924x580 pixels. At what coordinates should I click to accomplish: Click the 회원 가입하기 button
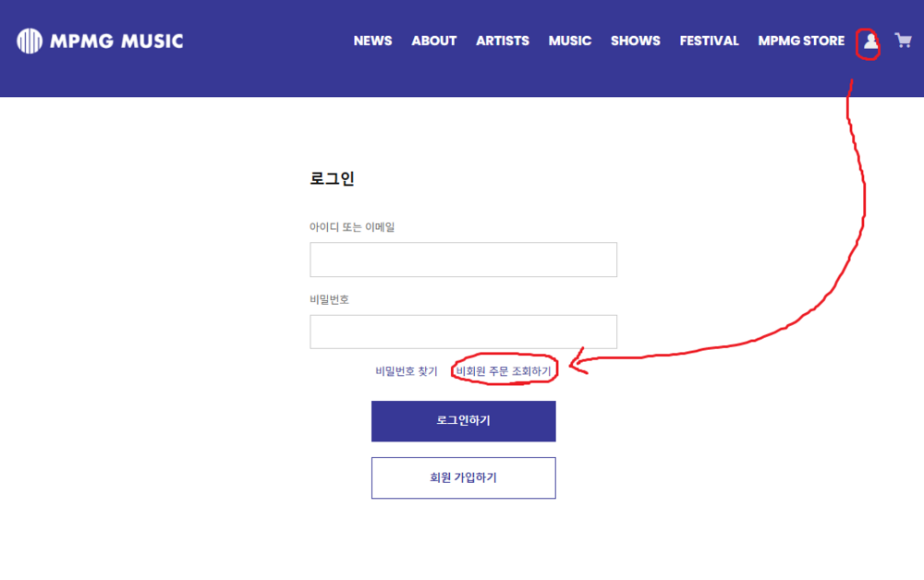point(463,477)
